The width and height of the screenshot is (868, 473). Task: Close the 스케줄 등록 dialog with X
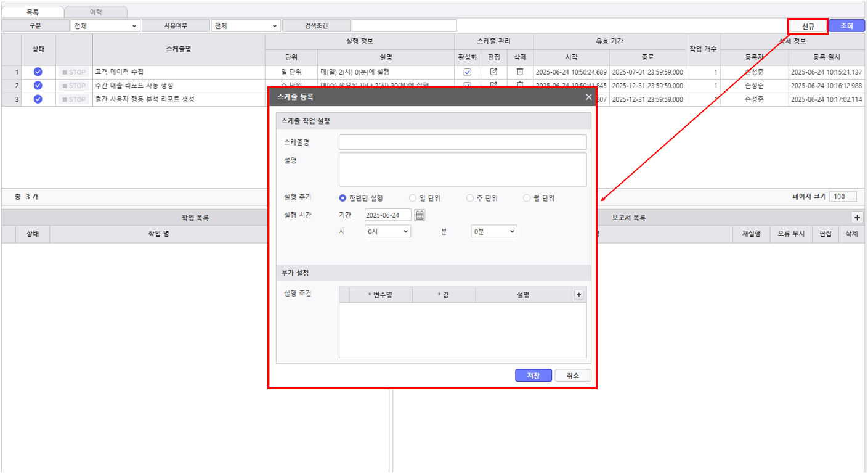tap(588, 97)
